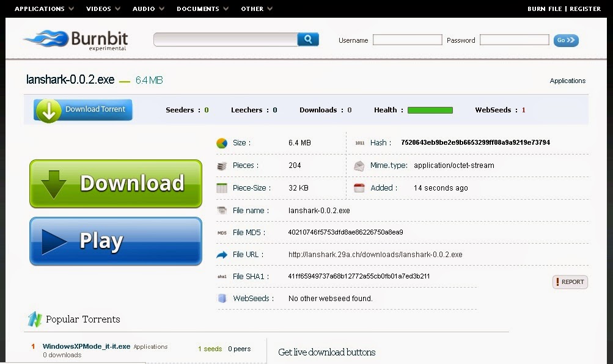Click the envelope icon next to Mime.type
The image size is (613, 364).
pos(359,165)
